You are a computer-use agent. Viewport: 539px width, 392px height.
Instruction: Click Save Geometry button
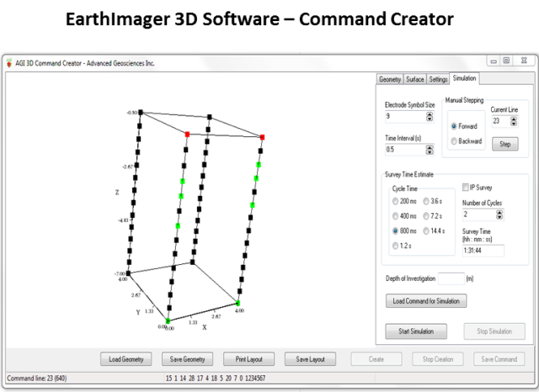pyautogui.click(x=187, y=359)
